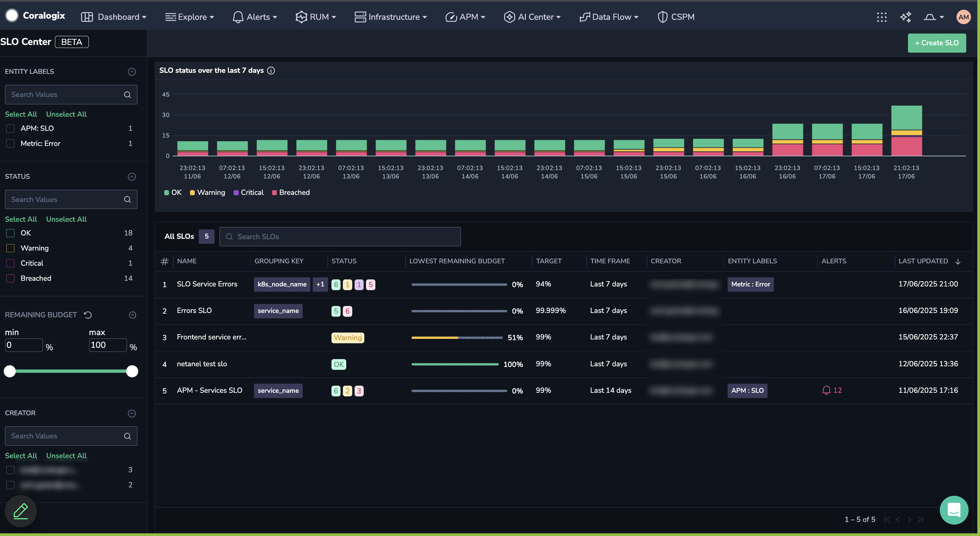Click the Coralogix logo icon

pos(12,16)
